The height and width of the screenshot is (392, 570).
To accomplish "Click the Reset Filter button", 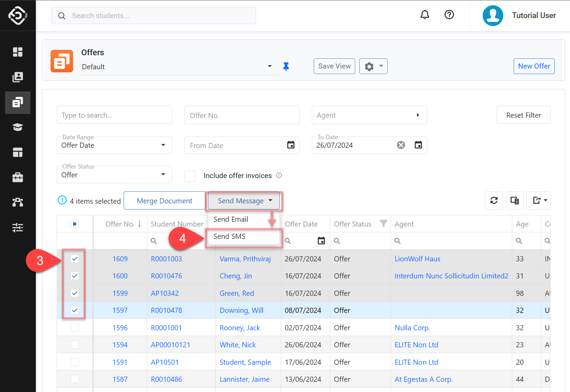I will [523, 115].
